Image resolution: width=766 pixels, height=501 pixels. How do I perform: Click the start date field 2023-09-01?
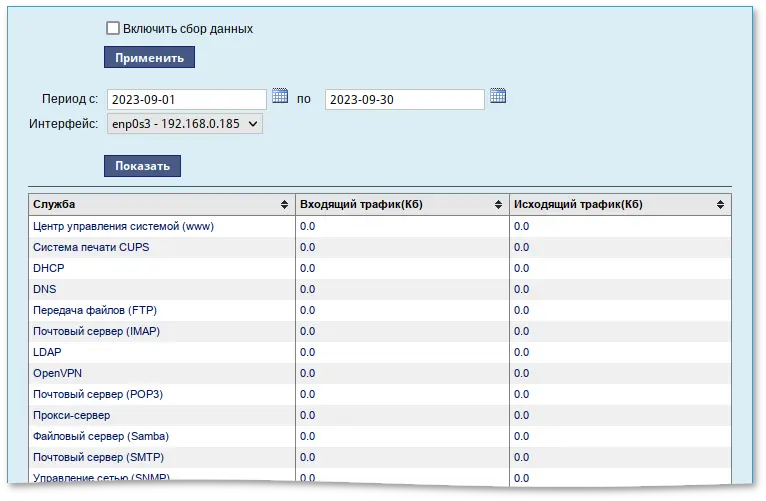pyautogui.click(x=186, y=99)
